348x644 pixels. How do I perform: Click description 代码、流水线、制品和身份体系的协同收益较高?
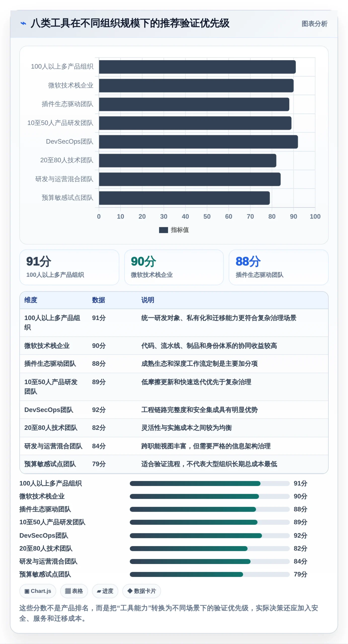209,346
